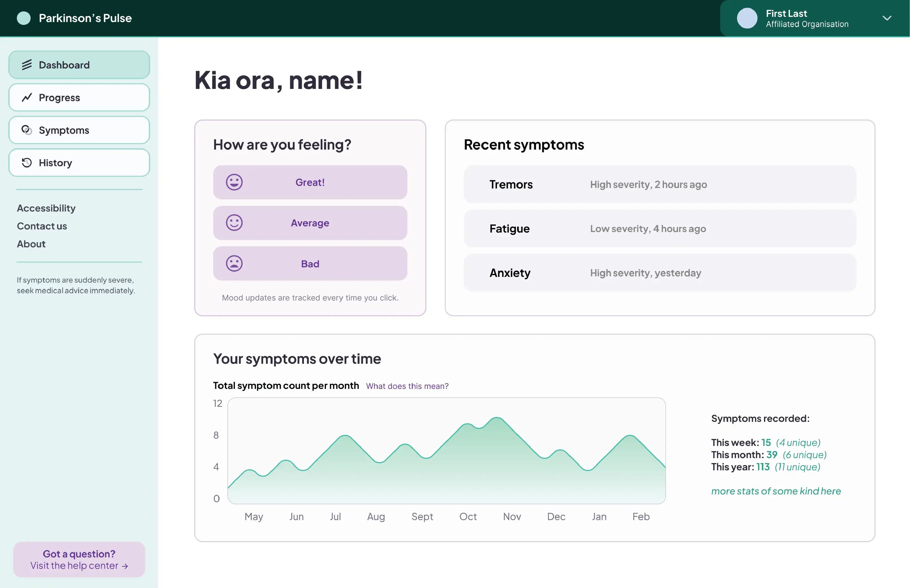
Task: Click the Contact us menu item
Action: (x=42, y=225)
